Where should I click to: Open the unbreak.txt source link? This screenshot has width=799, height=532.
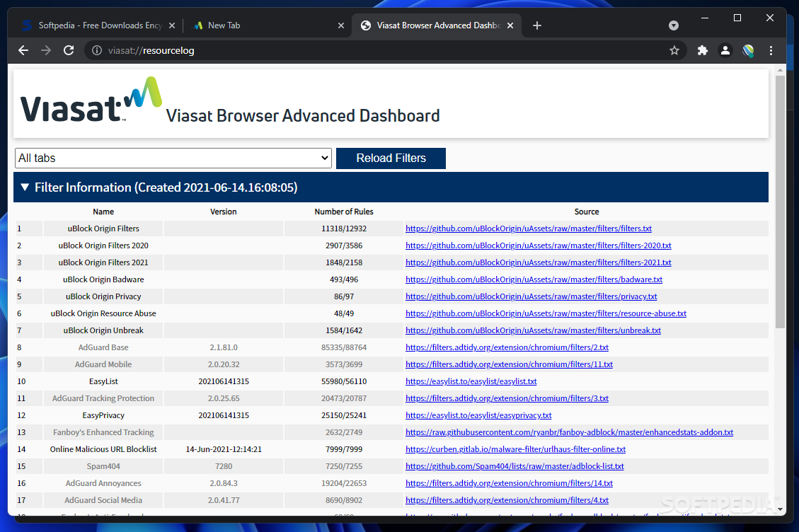(x=533, y=330)
